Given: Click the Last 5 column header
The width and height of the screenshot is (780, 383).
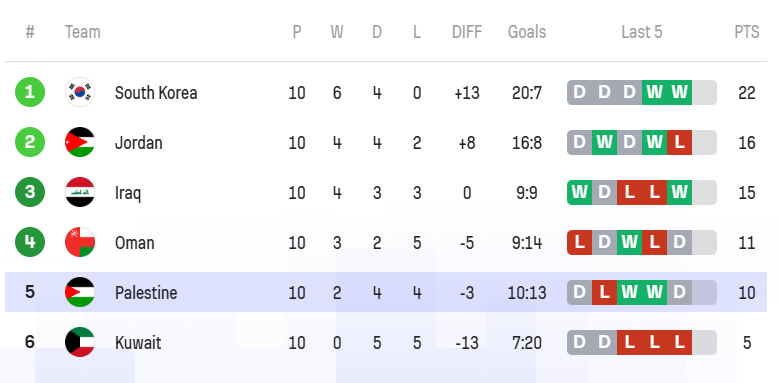Looking at the screenshot, I should click(x=642, y=32).
